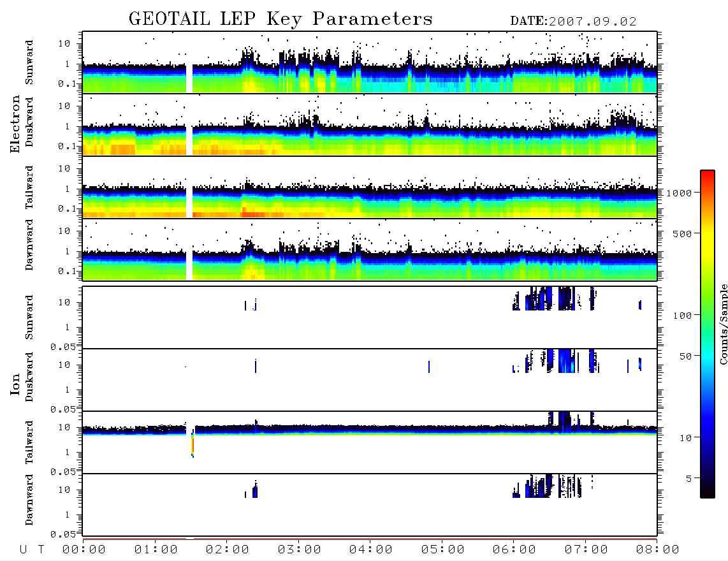Image resolution: width=728 pixels, height=561 pixels.
Task: Select the Counts/Sample color bar title
Action: click(723, 324)
